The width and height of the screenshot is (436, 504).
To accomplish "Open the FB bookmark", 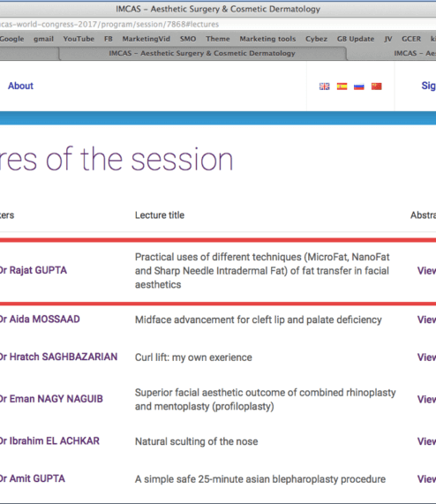I will click(x=109, y=39).
